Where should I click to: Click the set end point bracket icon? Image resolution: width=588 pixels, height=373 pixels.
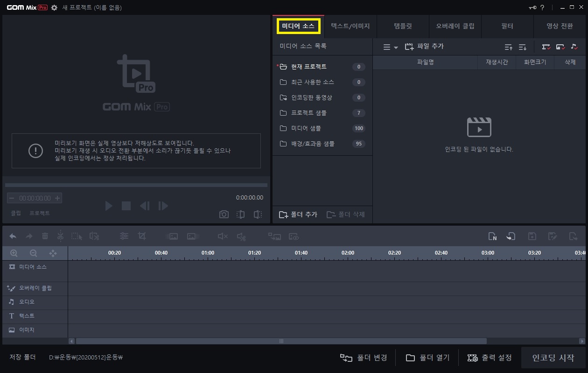point(258,214)
